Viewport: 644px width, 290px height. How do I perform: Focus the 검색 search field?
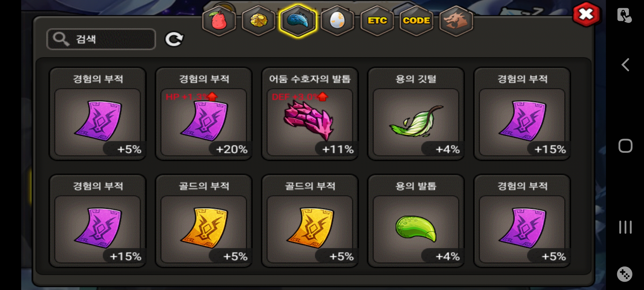[x=101, y=39]
